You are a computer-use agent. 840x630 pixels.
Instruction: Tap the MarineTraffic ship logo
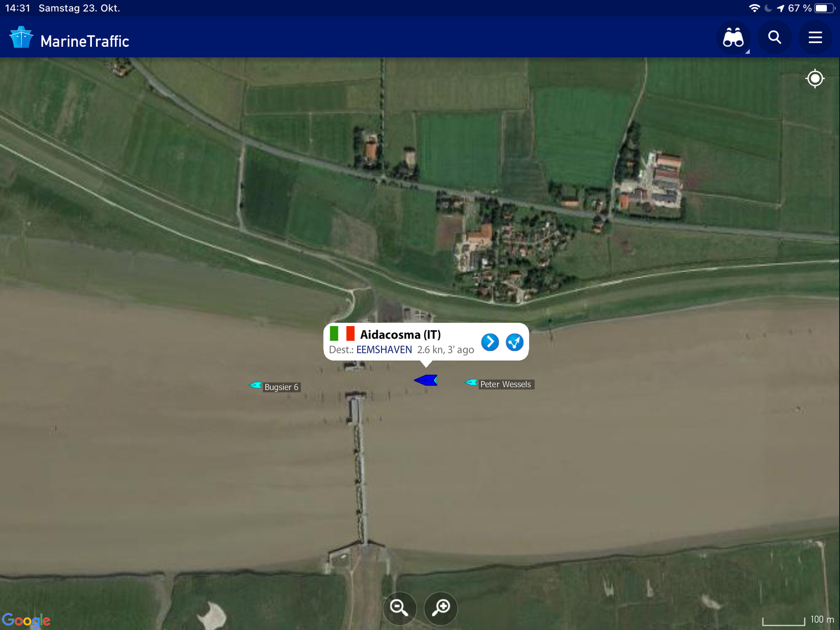[x=21, y=38]
